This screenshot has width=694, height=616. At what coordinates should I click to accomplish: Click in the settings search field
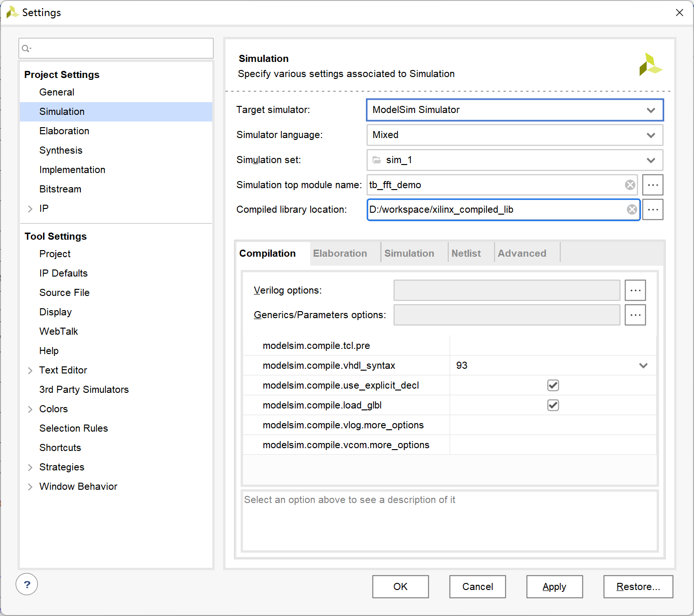[x=116, y=48]
